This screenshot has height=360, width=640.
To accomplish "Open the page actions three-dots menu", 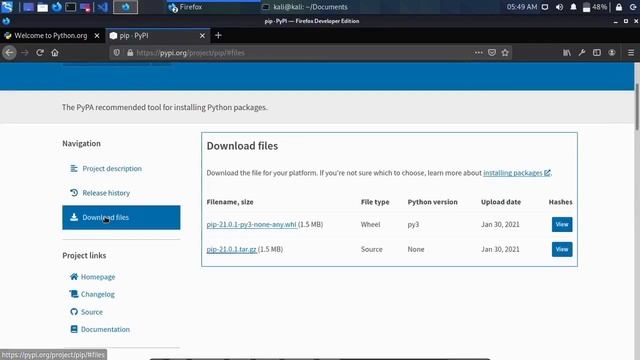I will click(478, 53).
